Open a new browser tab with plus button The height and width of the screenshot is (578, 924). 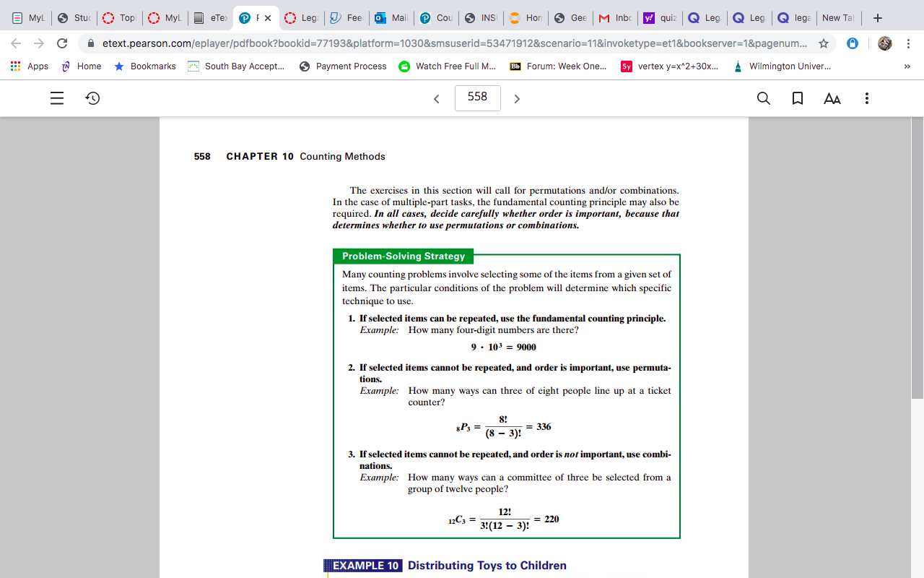click(878, 18)
